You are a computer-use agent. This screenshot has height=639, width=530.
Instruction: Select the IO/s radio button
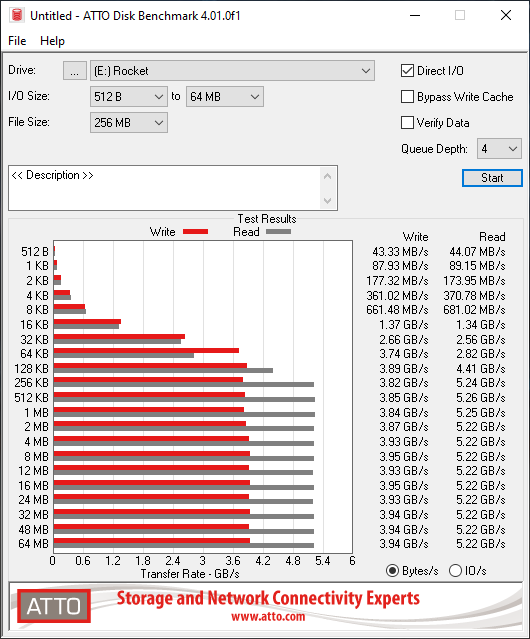455,571
